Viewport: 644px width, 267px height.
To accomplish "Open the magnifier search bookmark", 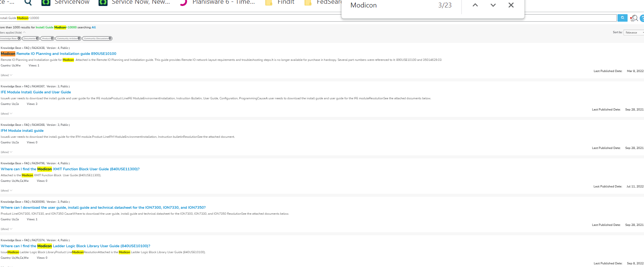I will point(28,2).
